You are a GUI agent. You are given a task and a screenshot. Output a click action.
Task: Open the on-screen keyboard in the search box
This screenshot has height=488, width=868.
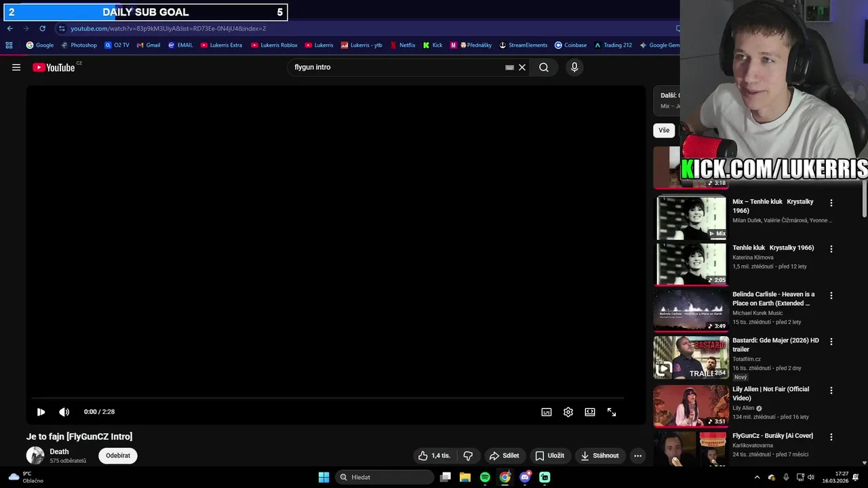(509, 67)
